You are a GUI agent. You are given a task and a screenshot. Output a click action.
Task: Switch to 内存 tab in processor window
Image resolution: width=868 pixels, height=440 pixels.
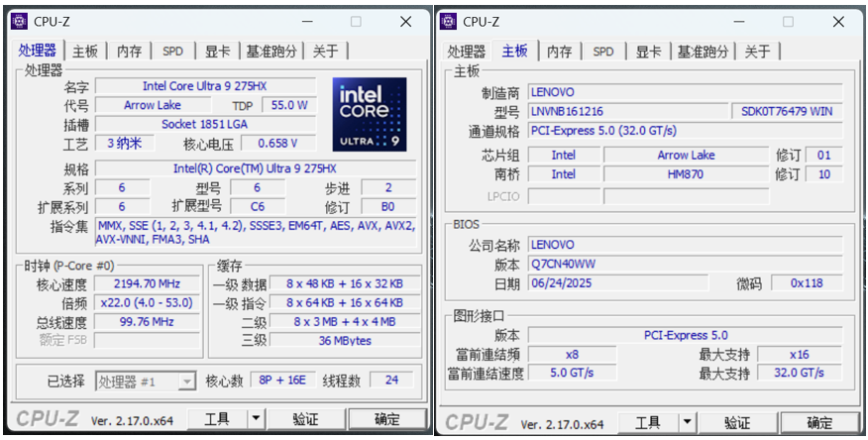(x=129, y=52)
